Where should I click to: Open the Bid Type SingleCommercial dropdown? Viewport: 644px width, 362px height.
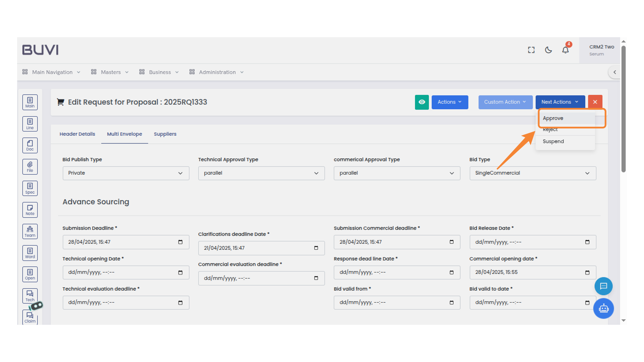pyautogui.click(x=532, y=173)
